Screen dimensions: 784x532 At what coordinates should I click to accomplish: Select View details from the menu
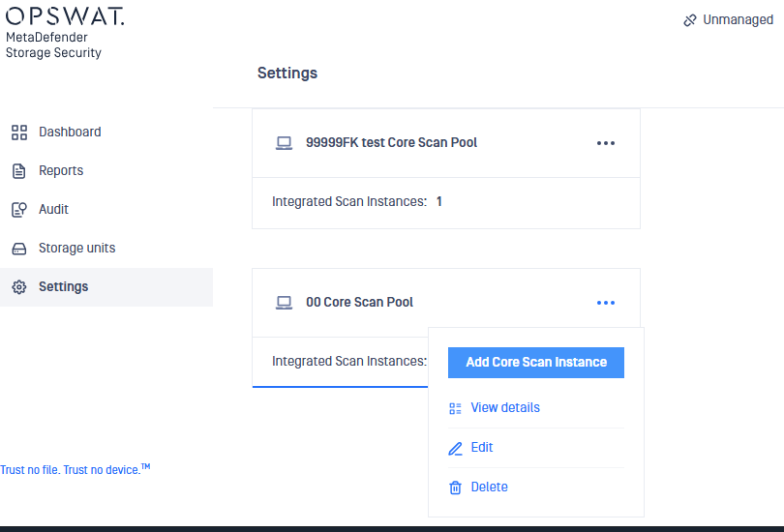point(505,408)
